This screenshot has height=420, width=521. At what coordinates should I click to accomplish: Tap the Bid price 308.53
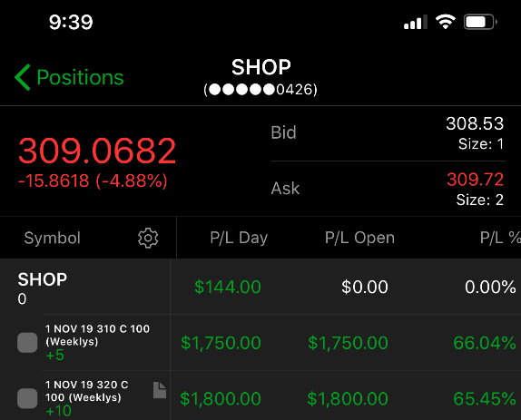[x=475, y=123]
